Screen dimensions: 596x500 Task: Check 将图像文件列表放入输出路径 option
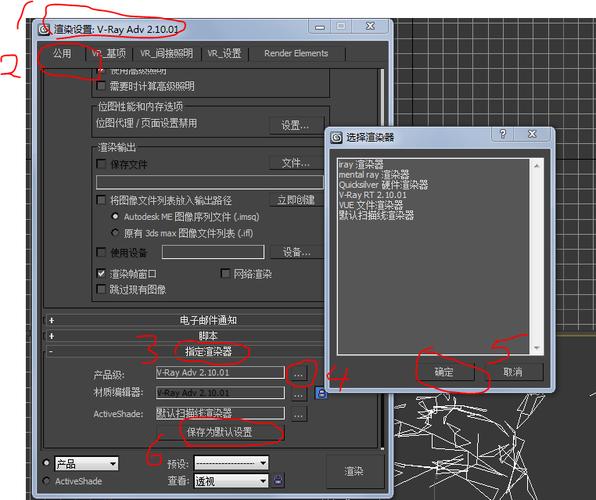point(101,200)
